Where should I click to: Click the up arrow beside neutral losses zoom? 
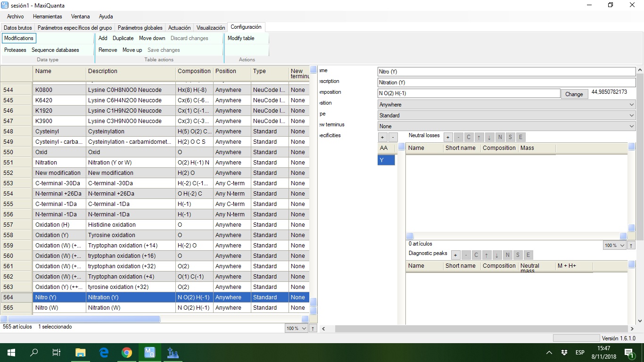(631, 246)
